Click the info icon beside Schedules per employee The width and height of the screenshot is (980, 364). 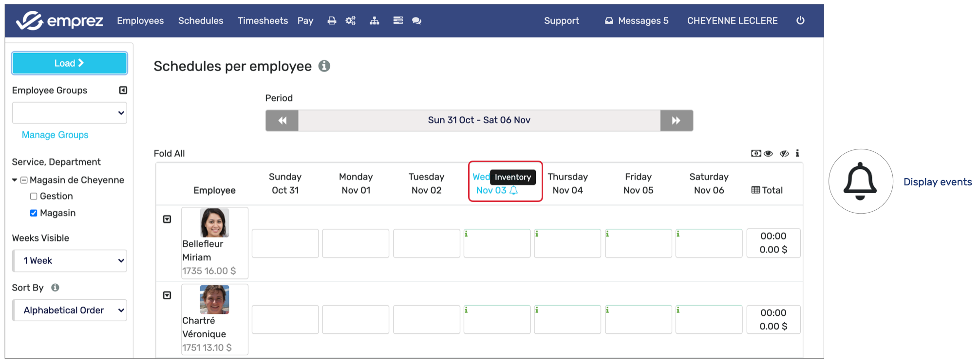point(324,66)
